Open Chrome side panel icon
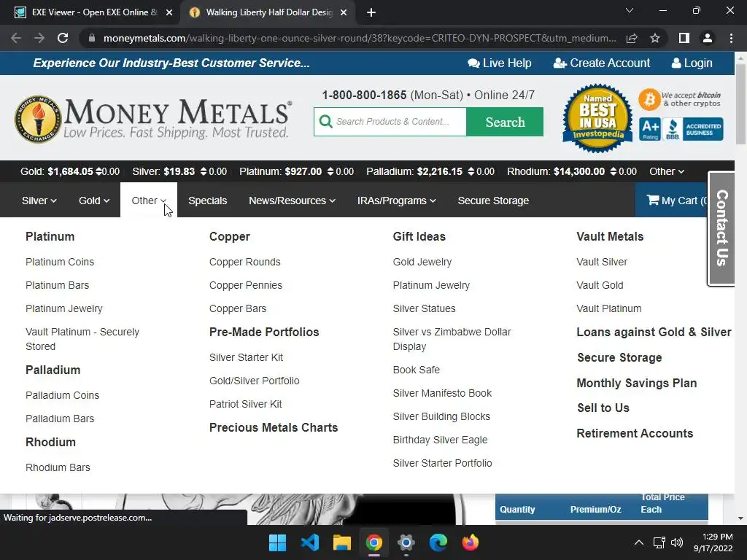 [x=684, y=38]
